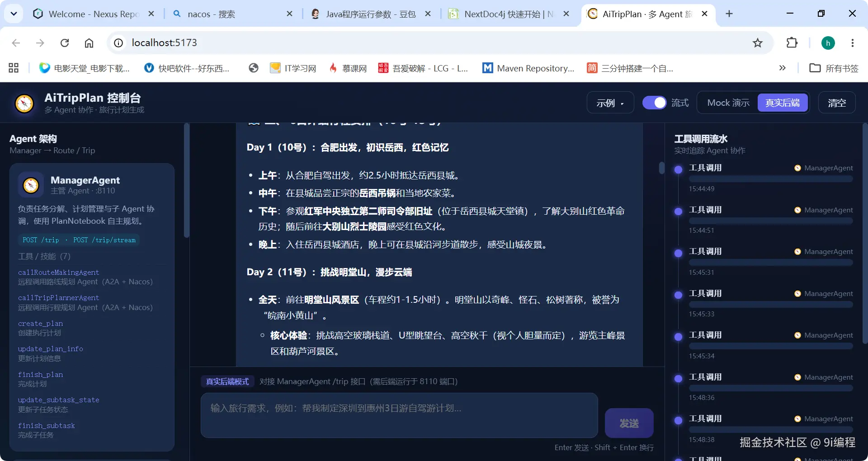
Task: Click the 发送 send button
Action: pyautogui.click(x=629, y=423)
